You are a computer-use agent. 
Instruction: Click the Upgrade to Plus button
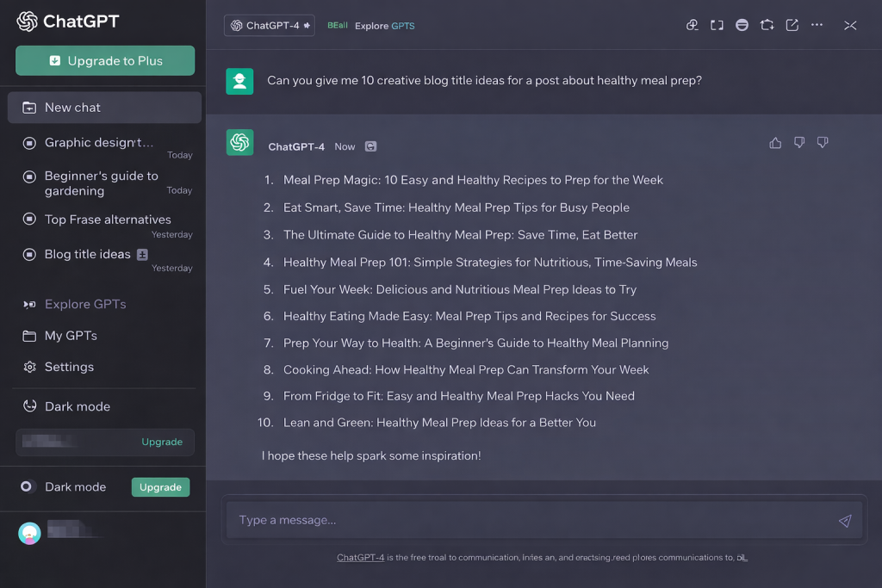pyautogui.click(x=105, y=61)
